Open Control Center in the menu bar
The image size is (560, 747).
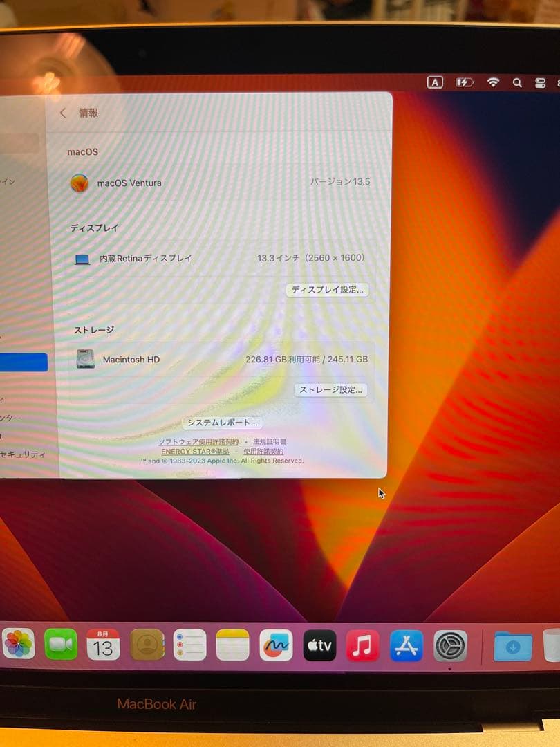point(540,82)
